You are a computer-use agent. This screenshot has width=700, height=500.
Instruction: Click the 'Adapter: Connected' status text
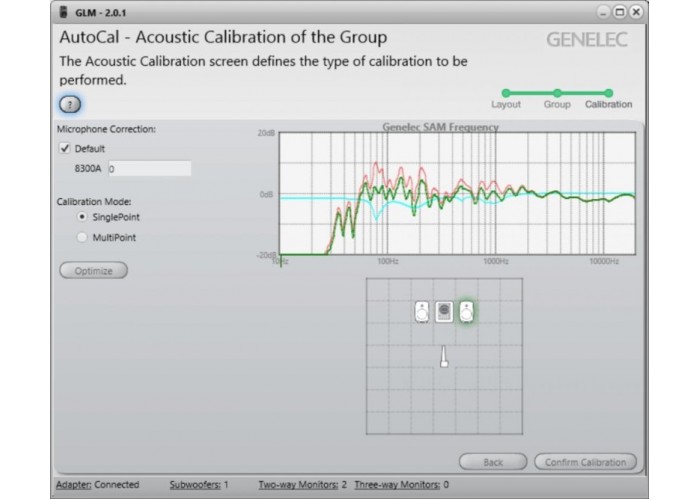point(97,484)
